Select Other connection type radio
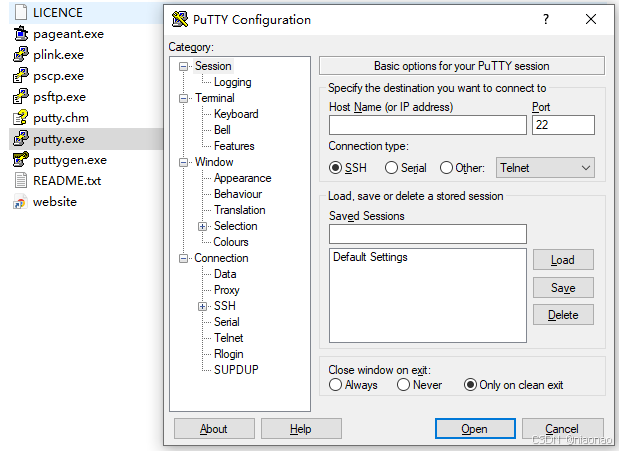Image resolution: width=619 pixels, height=451 pixels. tap(446, 168)
